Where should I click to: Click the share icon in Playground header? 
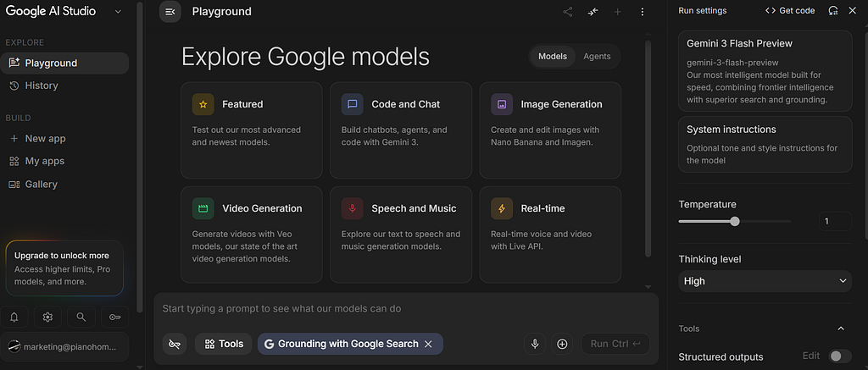pos(567,12)
